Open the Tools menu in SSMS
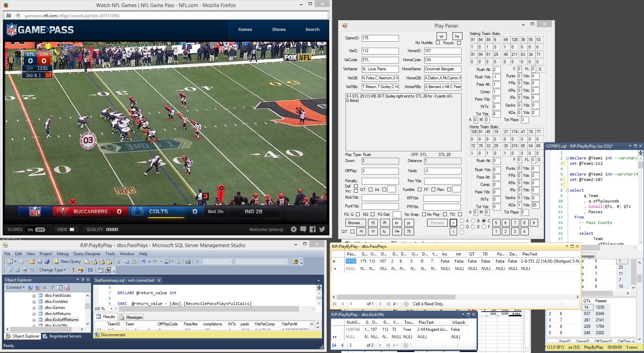 tap(110, 254)
